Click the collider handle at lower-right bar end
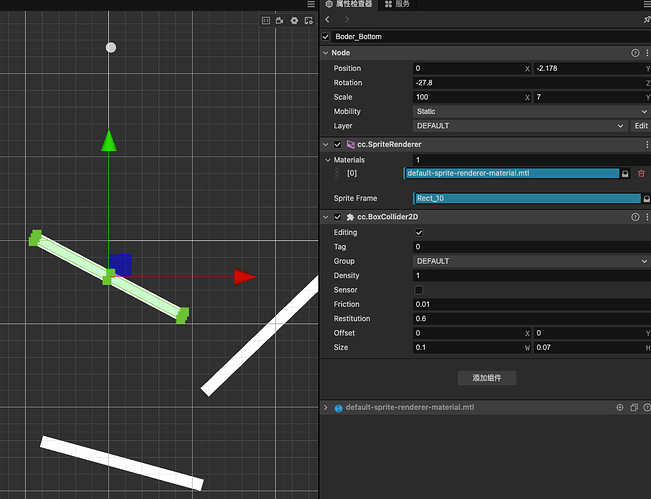 182,316
